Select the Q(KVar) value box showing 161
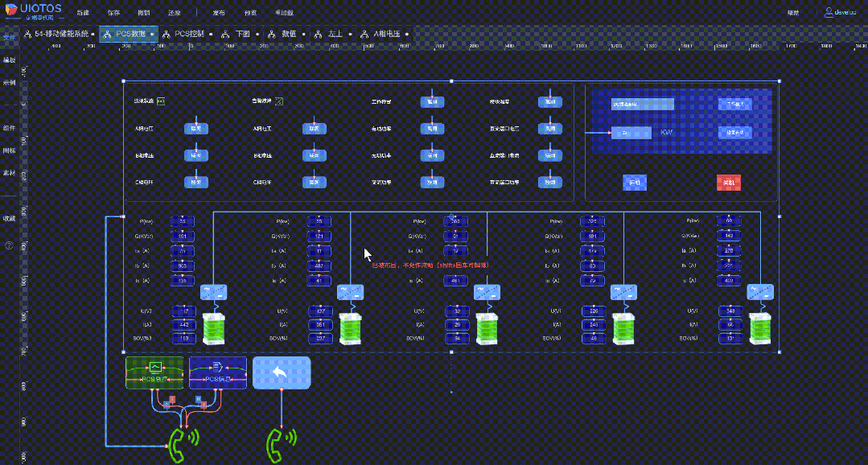 [x=182, y=237]
